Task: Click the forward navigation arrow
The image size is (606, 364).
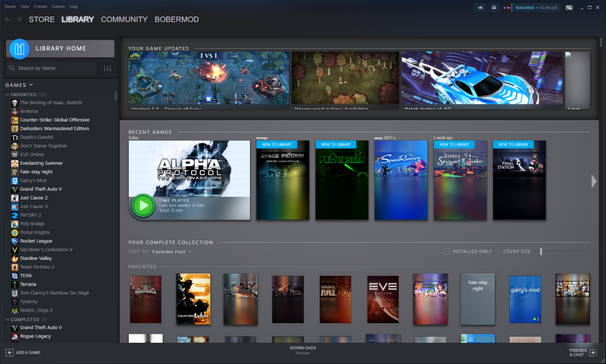Action: point(19,19)
